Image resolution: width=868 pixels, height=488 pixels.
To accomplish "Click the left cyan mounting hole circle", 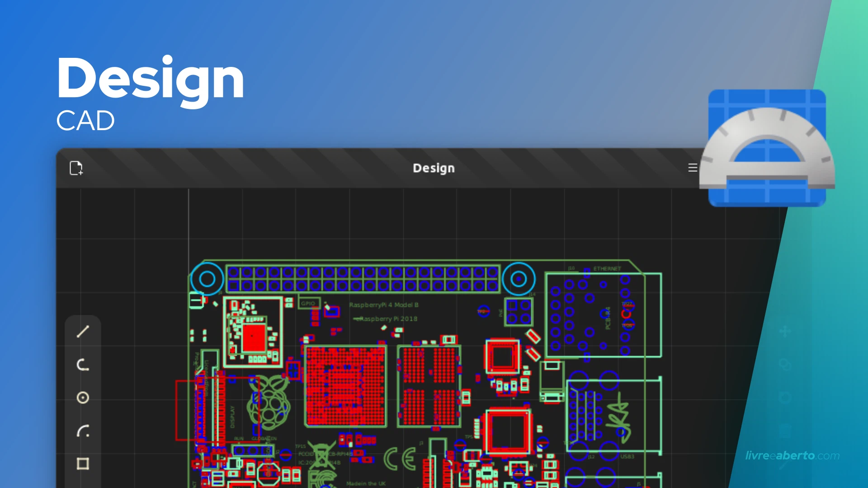I will coord(207,279).
